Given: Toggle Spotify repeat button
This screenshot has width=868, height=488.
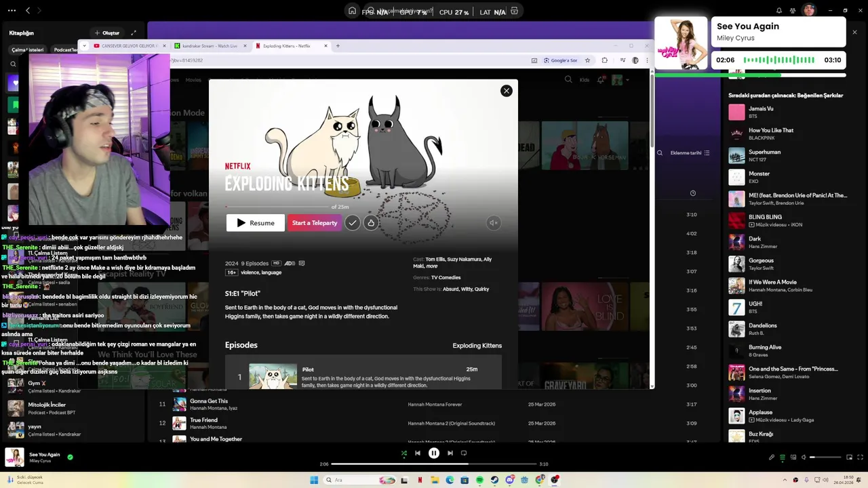Looking at the screenshot, I should (464, 453).
